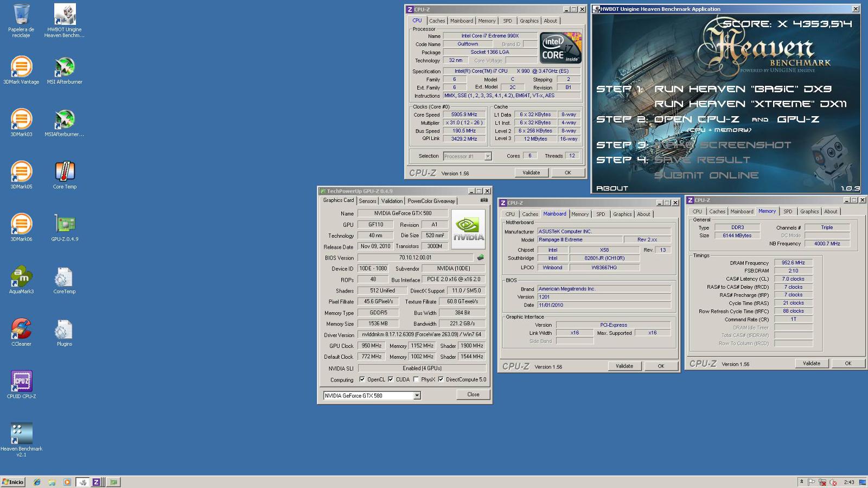Toggle OpenCL checkbox in GPU-Z

[362, 379]
